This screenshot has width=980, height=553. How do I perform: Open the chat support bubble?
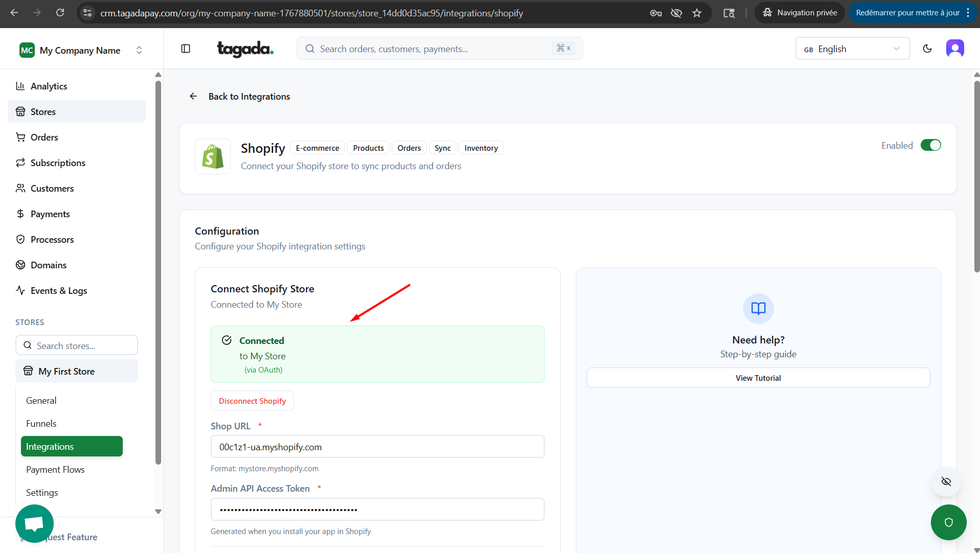coord(34,523)
